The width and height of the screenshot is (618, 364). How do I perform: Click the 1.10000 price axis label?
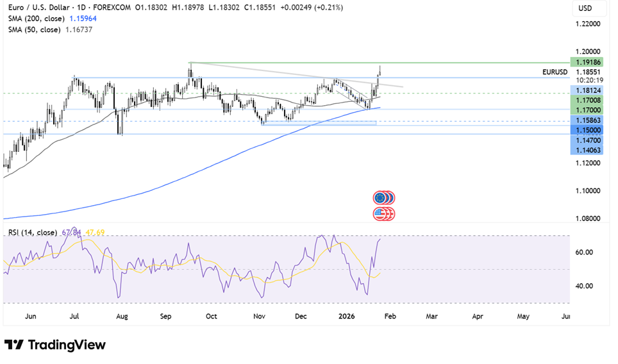tap(588, 191)
